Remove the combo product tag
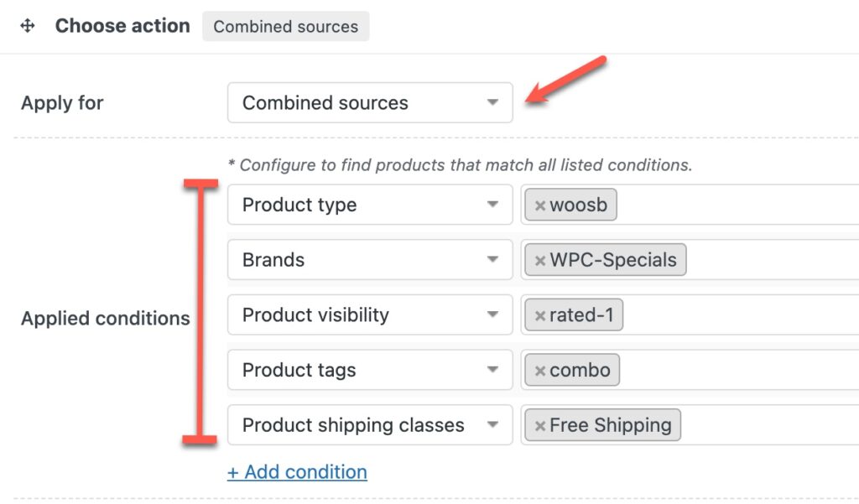 point(541,370)
